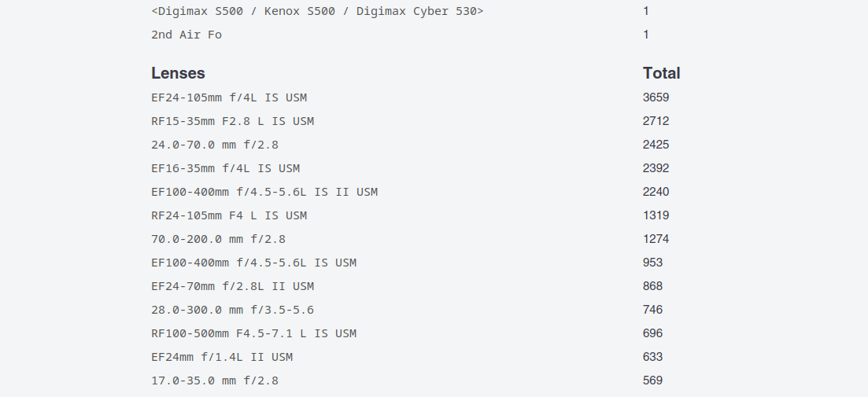
Task: Select the 2nd Air Fo entry
Action: pos(187,35)
